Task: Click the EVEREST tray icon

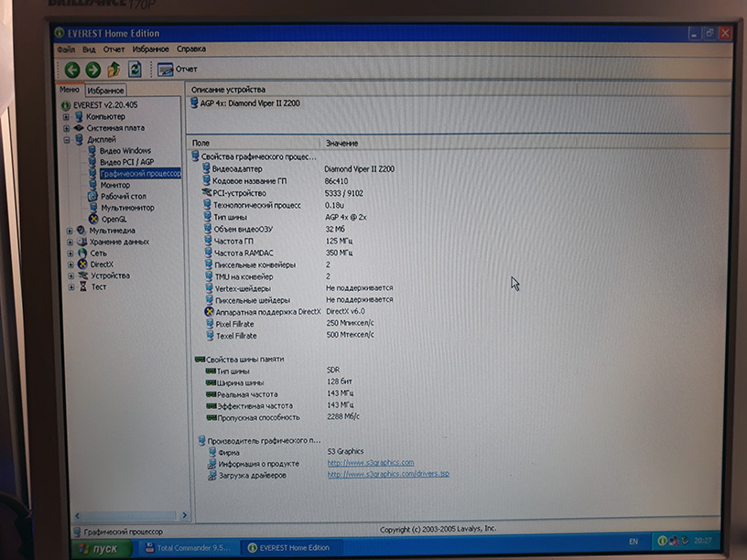Action: 662,541
